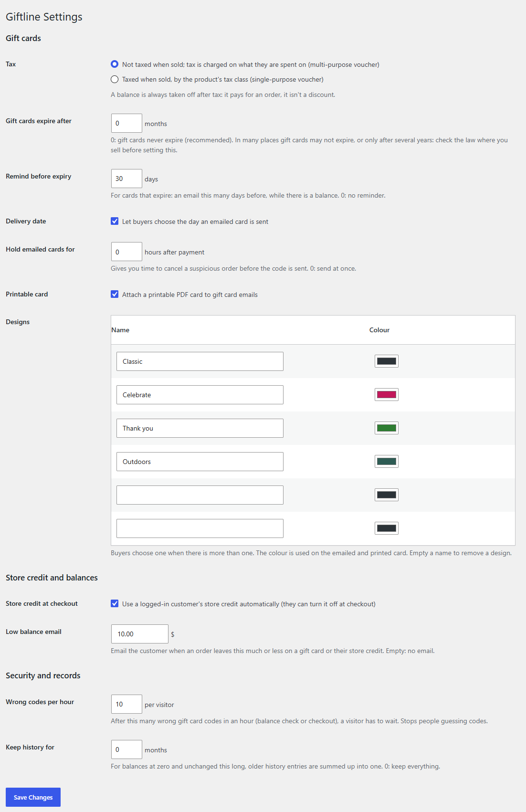Click the 'Wrong codes per hour' label
This screenshot has width=526, height=812.
(40, 702)
